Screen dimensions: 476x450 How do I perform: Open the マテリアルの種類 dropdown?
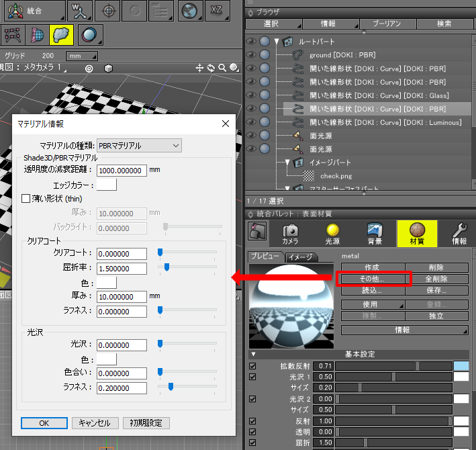click(140, 145)
